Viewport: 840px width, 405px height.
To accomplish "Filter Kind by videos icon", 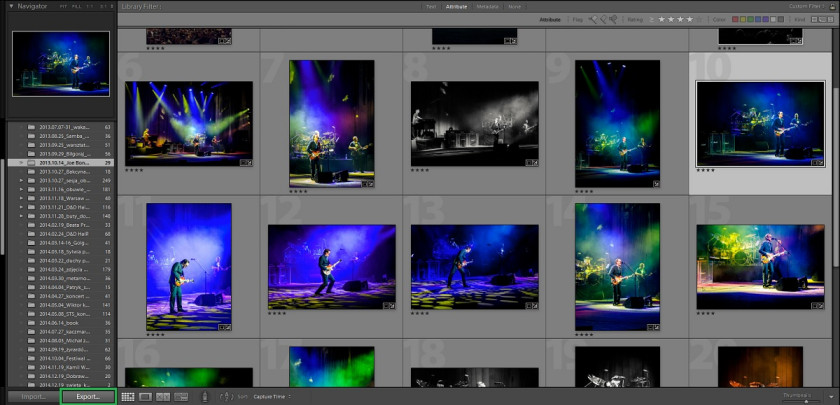I will [x=830, y=19].
